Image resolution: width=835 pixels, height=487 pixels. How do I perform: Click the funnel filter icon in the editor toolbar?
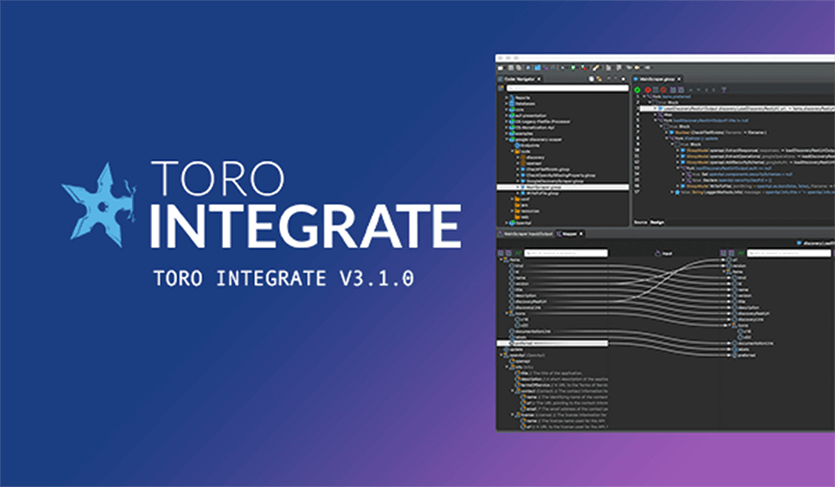pos(723,90)
